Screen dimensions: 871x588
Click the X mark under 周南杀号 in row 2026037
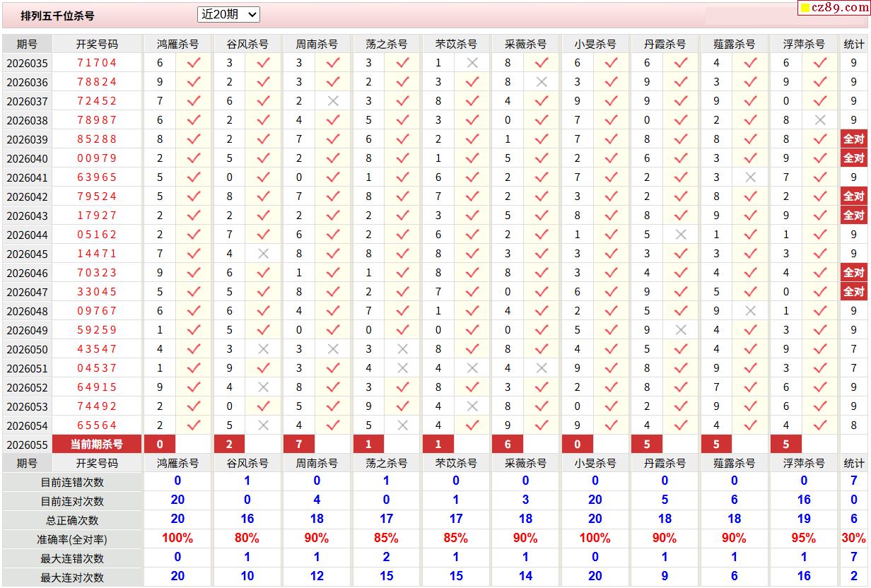coord(333,101)
